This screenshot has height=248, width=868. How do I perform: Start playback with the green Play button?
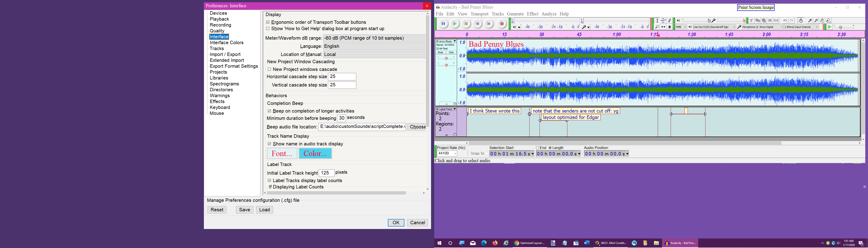click(x=455, y=24)
